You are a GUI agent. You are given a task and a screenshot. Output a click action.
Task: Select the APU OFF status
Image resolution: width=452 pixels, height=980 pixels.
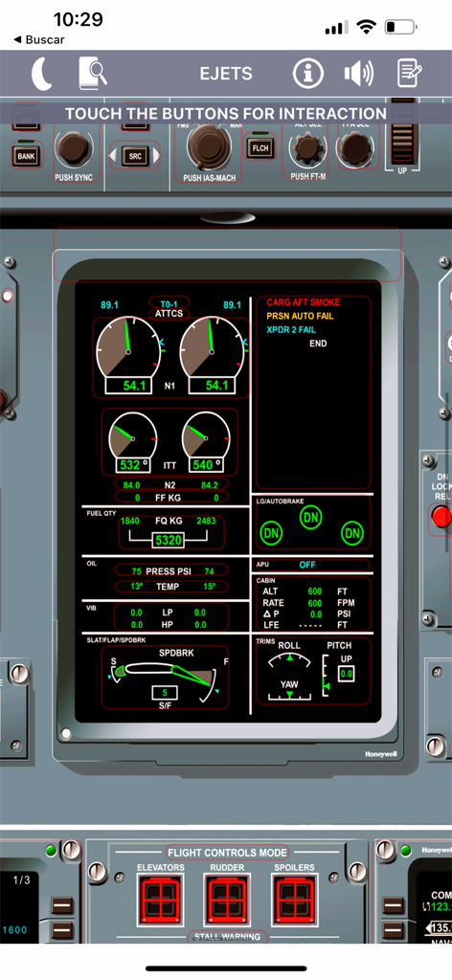312,565
